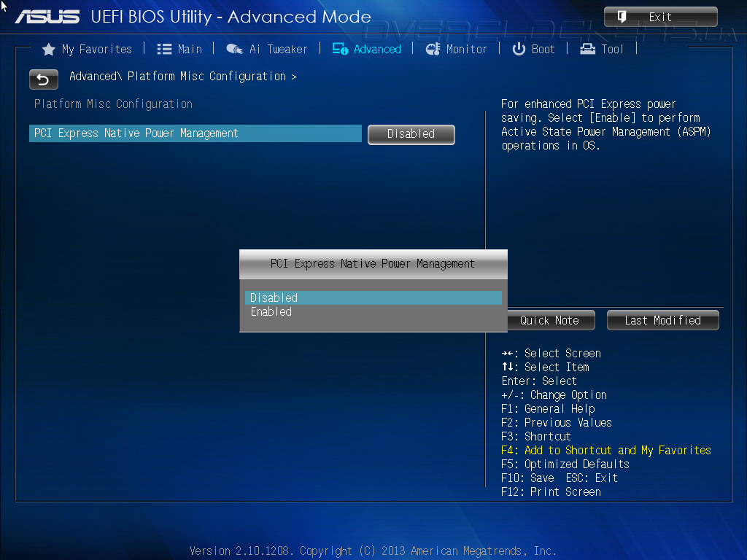The width and height of the screenshot is (747, 560).
Task: Click the ASUS logo
Action: 47,17
